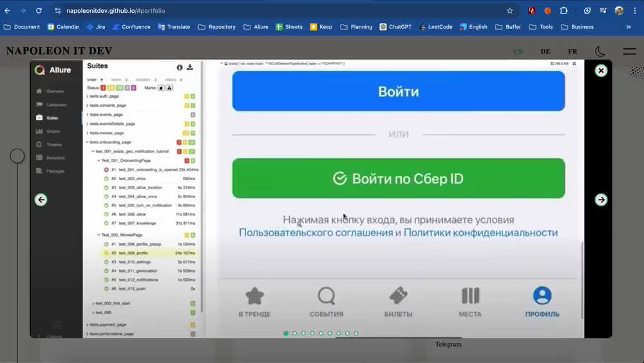Click the Suites info icon
This screenshot has height=363, width=644.
tap(180, 68)
